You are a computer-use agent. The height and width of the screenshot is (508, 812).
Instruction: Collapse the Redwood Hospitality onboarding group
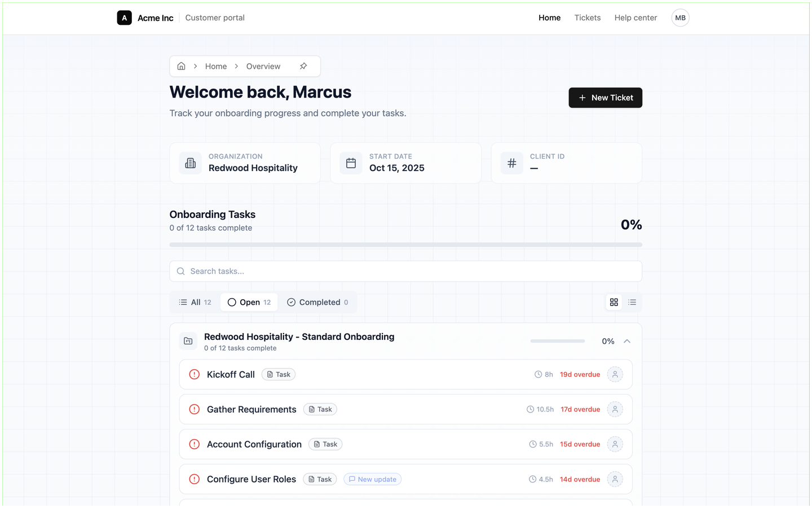pyautogui.click(x=627, y=341)
